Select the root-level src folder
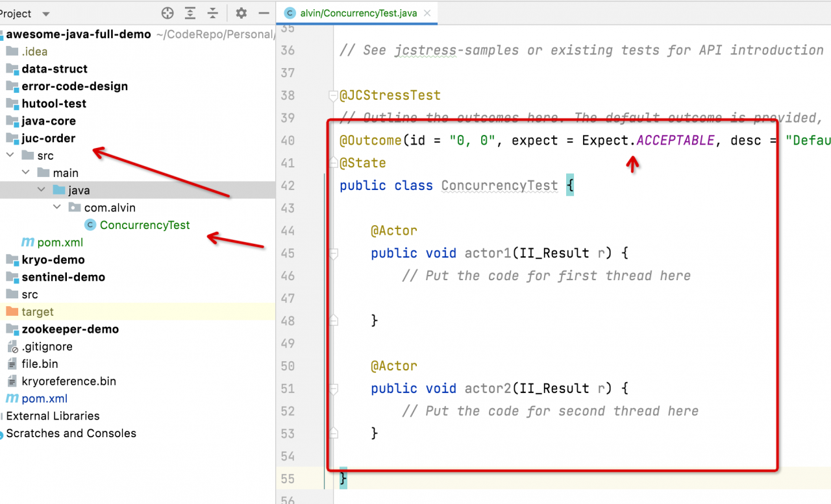Viewport: 831px width, 504px height. [30, 294]
